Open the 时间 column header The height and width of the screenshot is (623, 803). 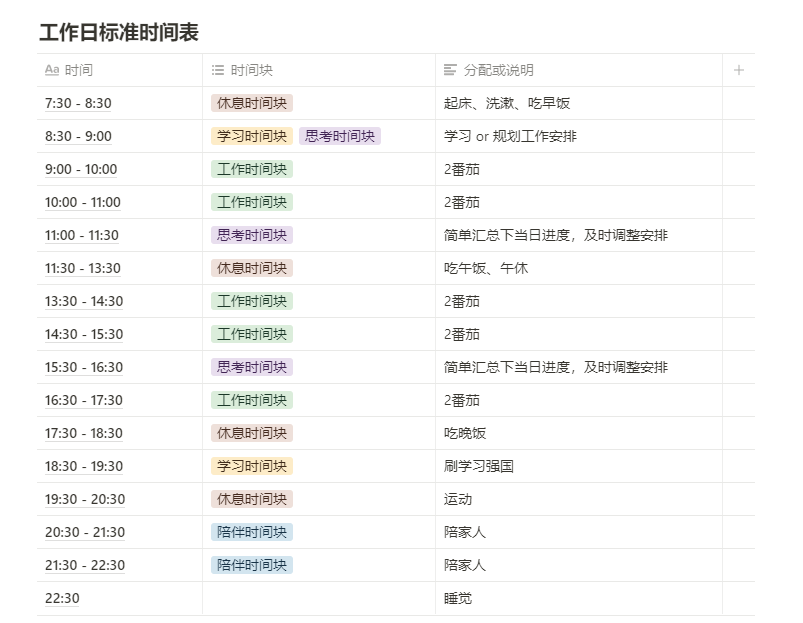point(119,70)
